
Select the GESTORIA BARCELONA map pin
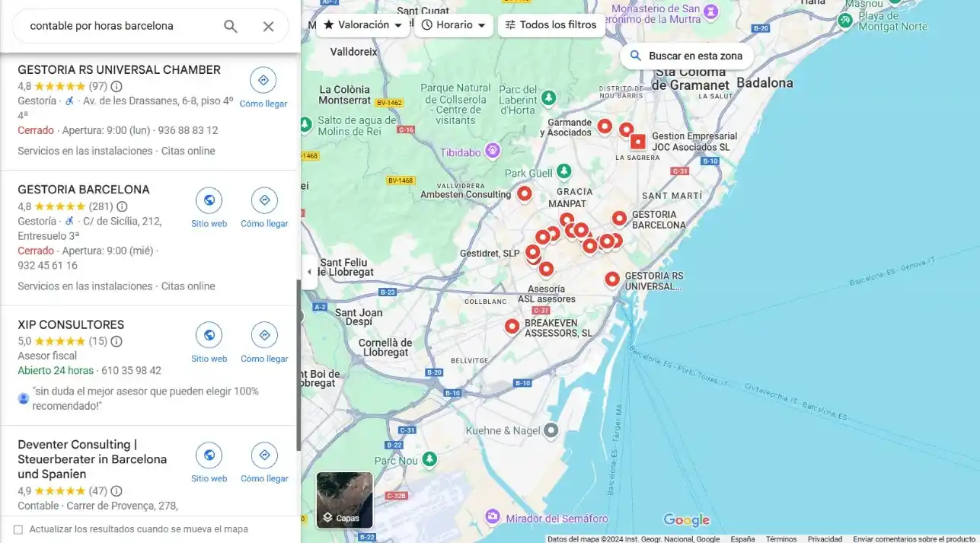point(619,219)
